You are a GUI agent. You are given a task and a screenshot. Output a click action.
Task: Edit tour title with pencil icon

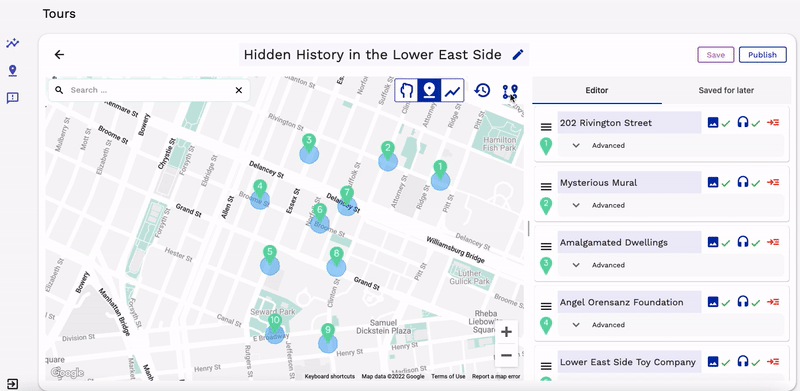(518, 55)
